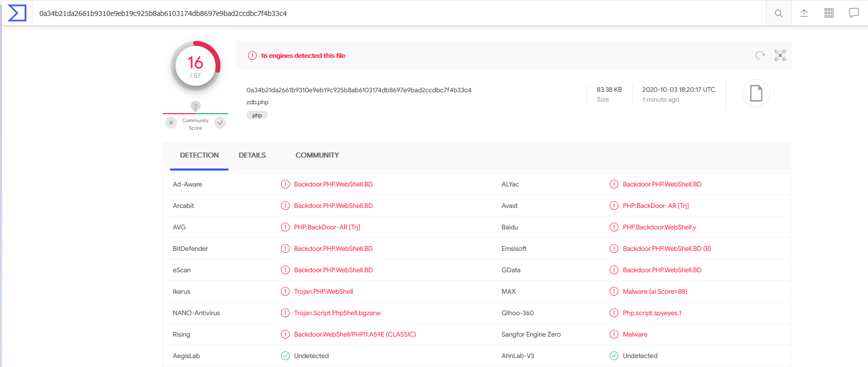Click Avast detection alert icon
The height and width of the screenshot is (367, 868).
[x=614, y=205]
